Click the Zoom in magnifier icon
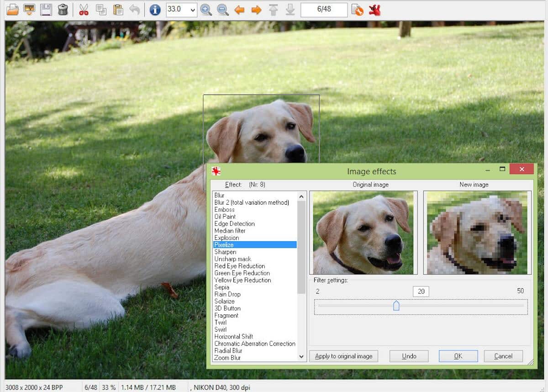Viewport: 548px width, 392px height. 206,10
